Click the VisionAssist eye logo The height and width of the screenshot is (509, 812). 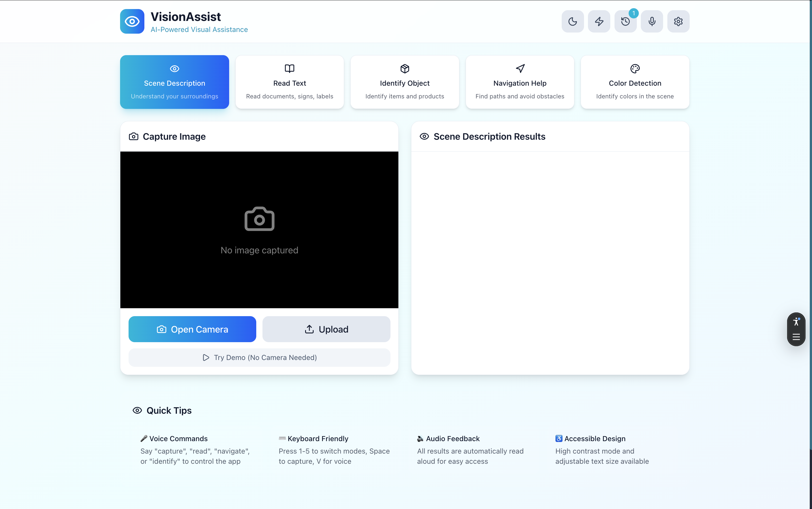point(132,21)
